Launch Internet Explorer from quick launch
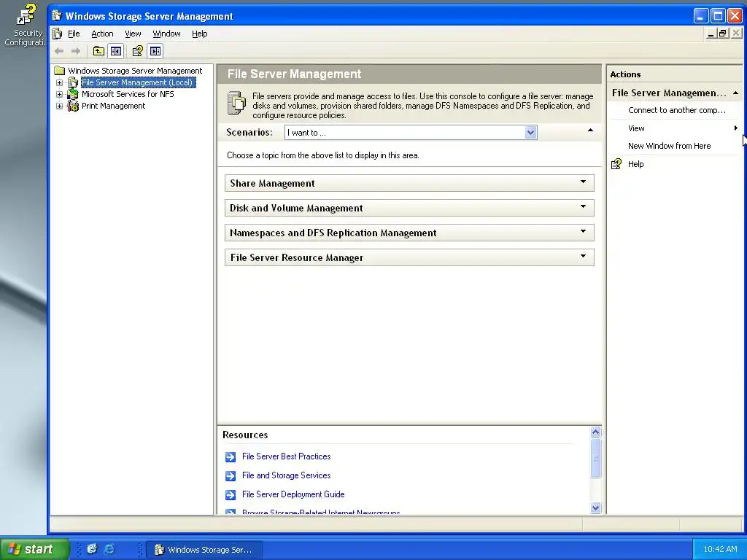Screen dimensions: 747x560 (109, 549)
